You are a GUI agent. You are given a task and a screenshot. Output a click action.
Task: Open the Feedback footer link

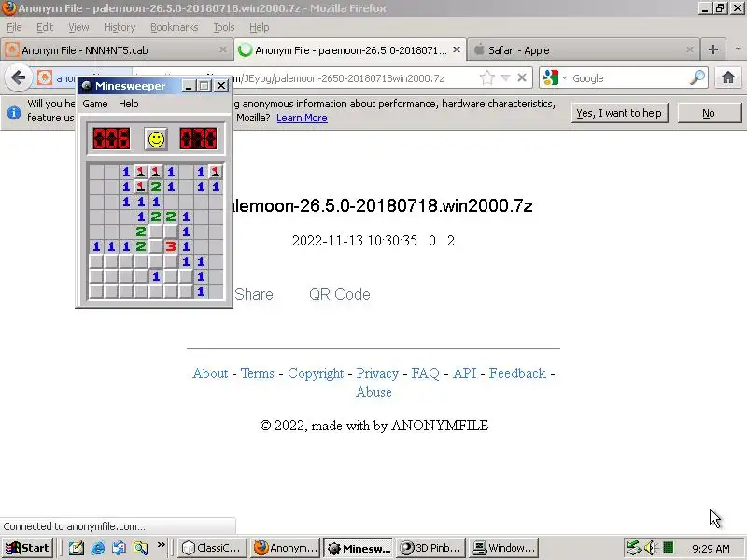coord(517,373)
